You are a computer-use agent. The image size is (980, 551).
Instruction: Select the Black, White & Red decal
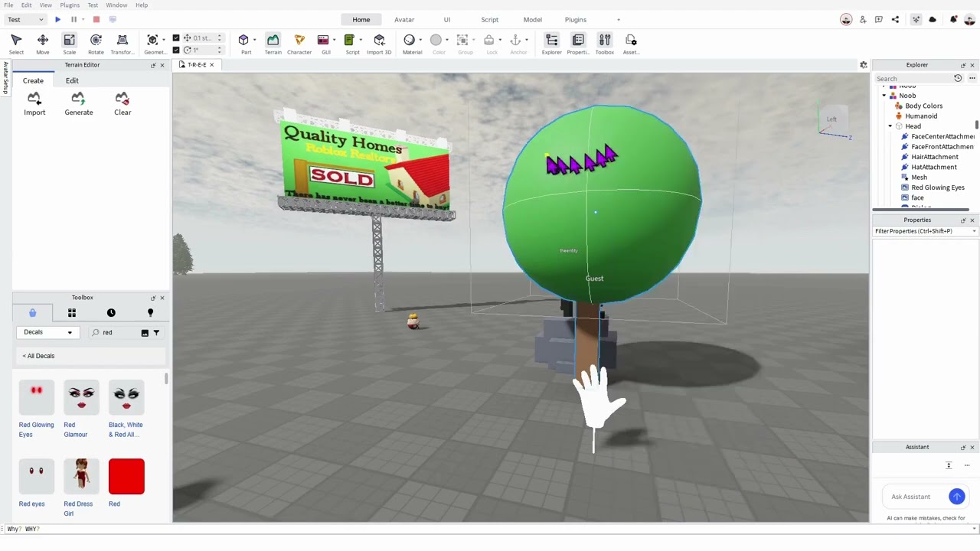pos(126,397)
